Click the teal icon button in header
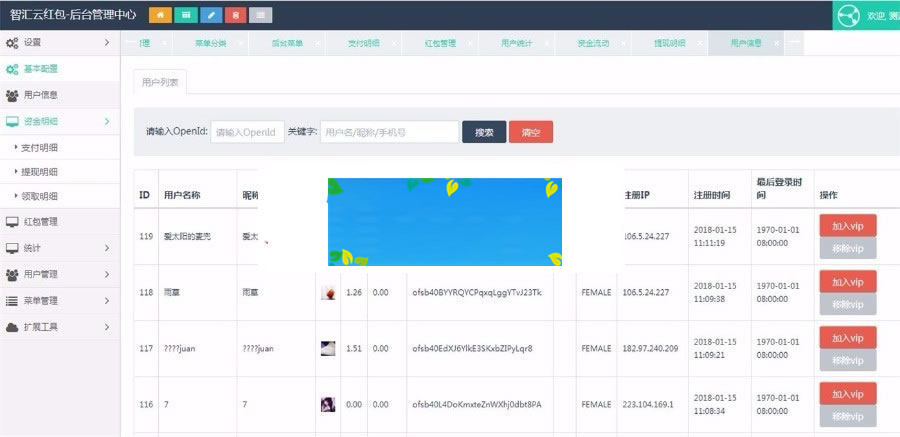This screenshot has width=900, height=437. 185,15
